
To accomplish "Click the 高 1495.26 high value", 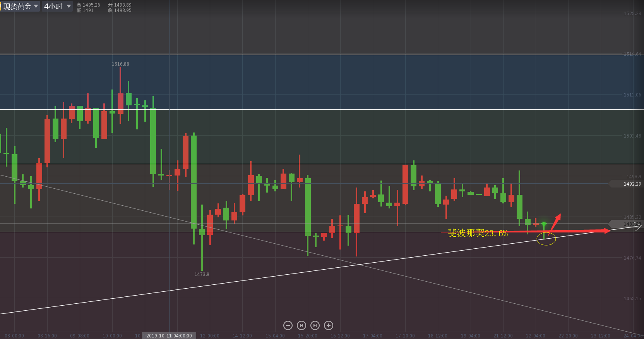I will coord(88,5).
